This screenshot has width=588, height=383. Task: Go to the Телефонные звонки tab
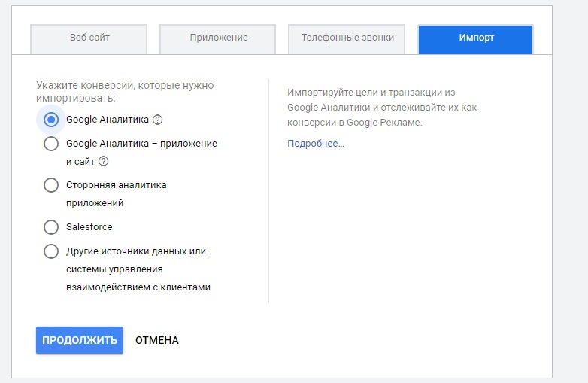(347, 39)
